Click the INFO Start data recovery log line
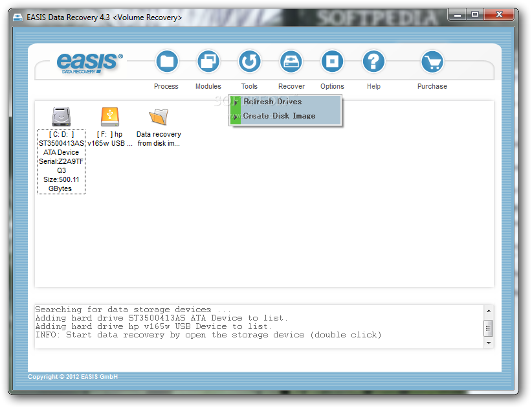532x408 pixels. click(208, 335)
